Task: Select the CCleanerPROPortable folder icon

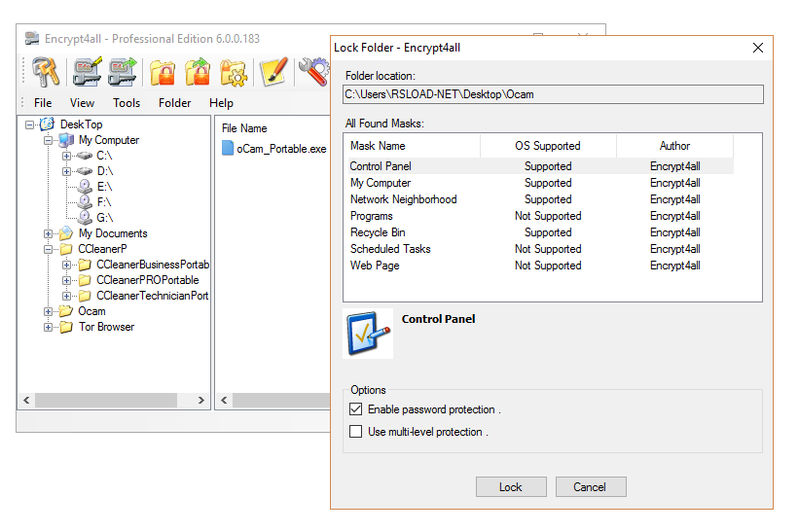Action: tap(85, 280)
